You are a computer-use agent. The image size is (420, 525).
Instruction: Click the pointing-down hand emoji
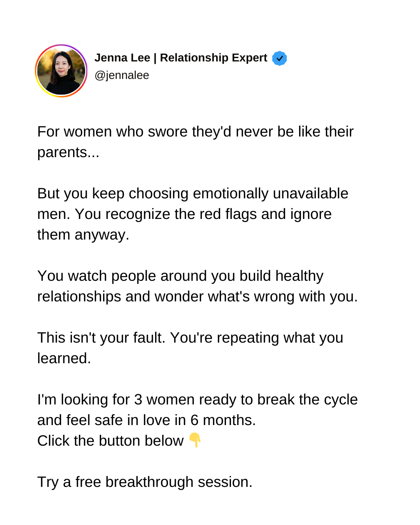tap(195, 440)
